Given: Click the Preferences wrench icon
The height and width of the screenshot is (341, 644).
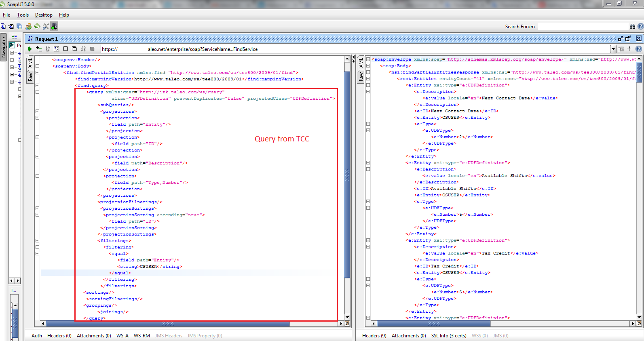Looking at the screenshot, I should tap(46, 27).
